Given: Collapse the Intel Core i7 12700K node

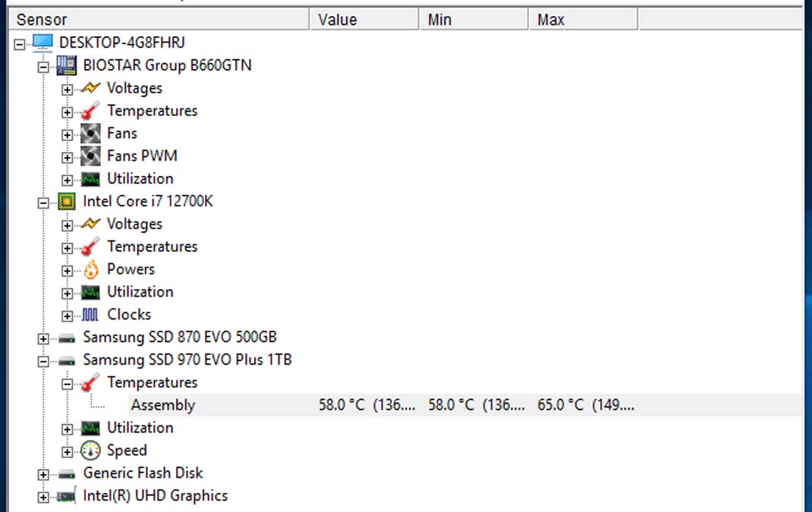Looking at the screenshot, I should coord(43,203).
